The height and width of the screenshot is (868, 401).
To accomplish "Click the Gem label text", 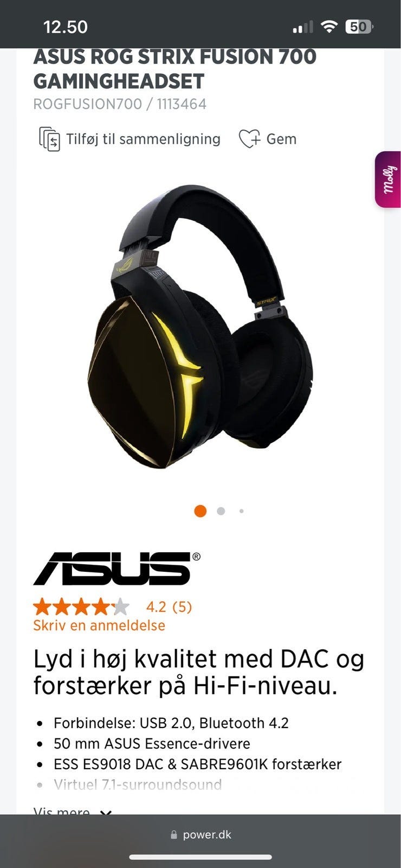I will 281,139.
